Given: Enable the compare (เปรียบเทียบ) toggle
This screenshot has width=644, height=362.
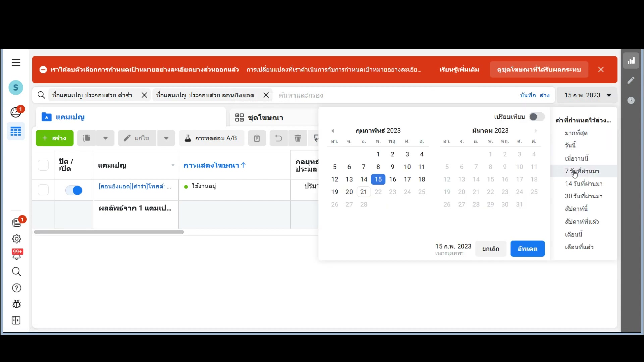Looking at the screenshot, I should (x=536, y=117).
